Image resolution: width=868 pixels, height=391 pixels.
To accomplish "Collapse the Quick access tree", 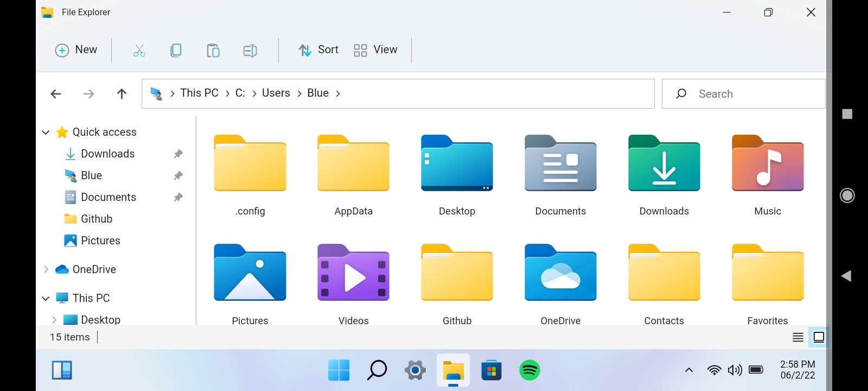I will [x=46, y=132].
